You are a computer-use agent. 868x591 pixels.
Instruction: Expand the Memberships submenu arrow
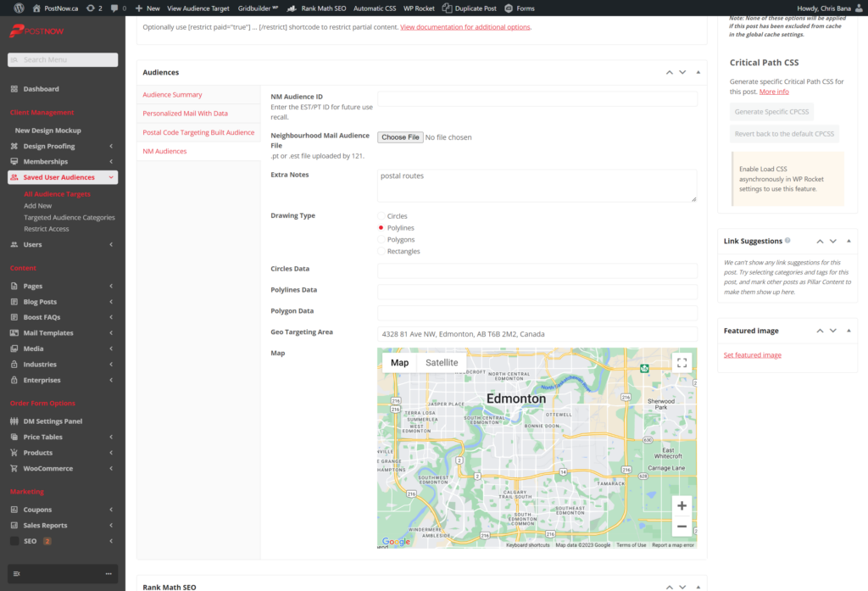(x=111, y=162)
